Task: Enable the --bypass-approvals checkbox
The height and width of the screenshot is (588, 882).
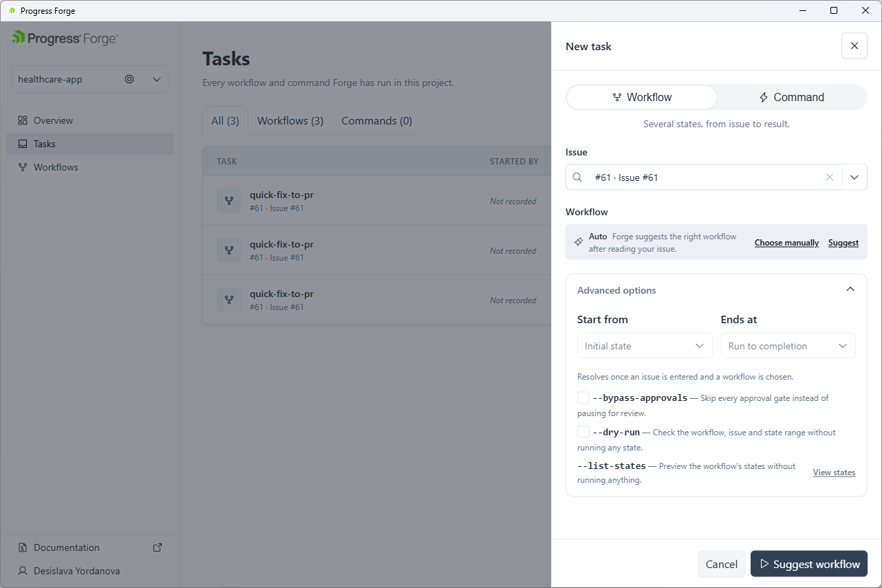Action: [x=583, y=398]
